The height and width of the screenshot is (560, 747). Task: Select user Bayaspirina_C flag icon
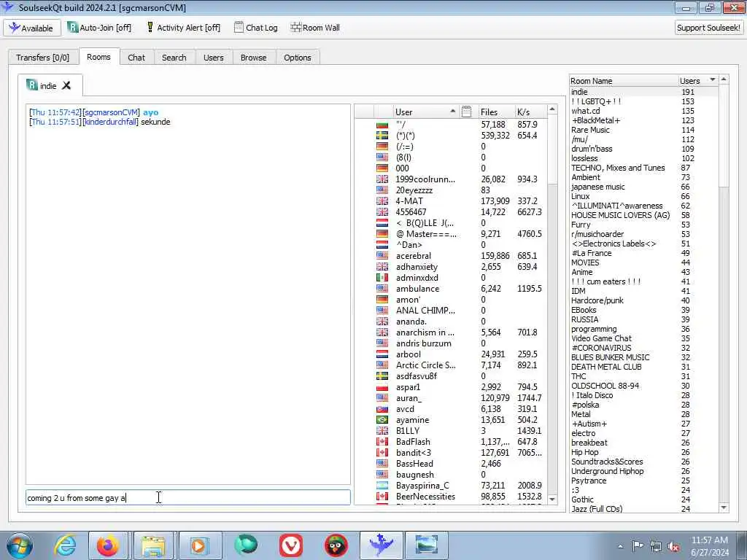[382, 486]
